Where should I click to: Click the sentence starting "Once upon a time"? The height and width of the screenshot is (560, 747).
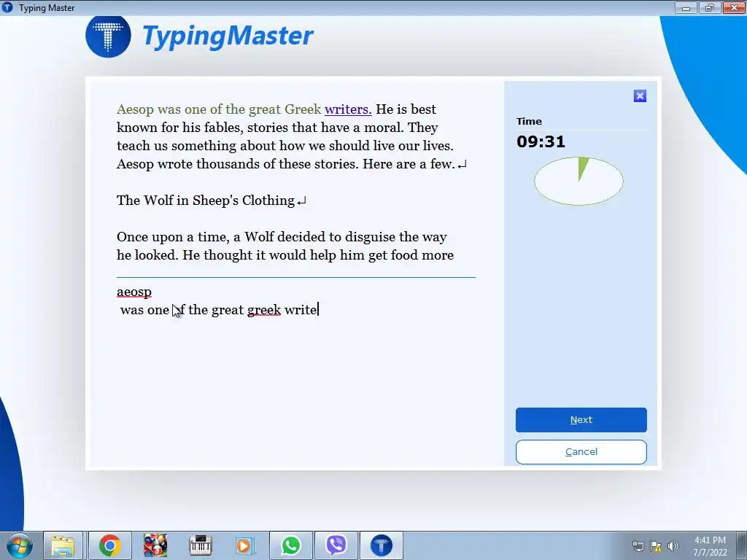(285, 246)
